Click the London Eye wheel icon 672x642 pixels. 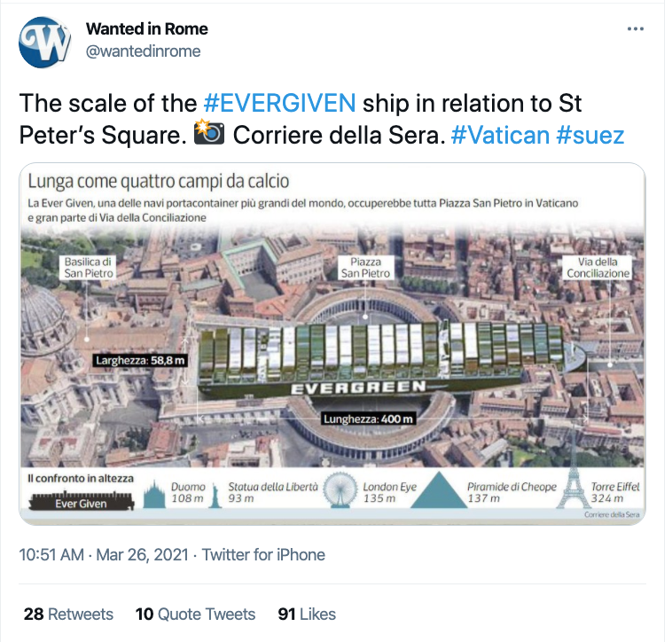click(x=340, y=489)
